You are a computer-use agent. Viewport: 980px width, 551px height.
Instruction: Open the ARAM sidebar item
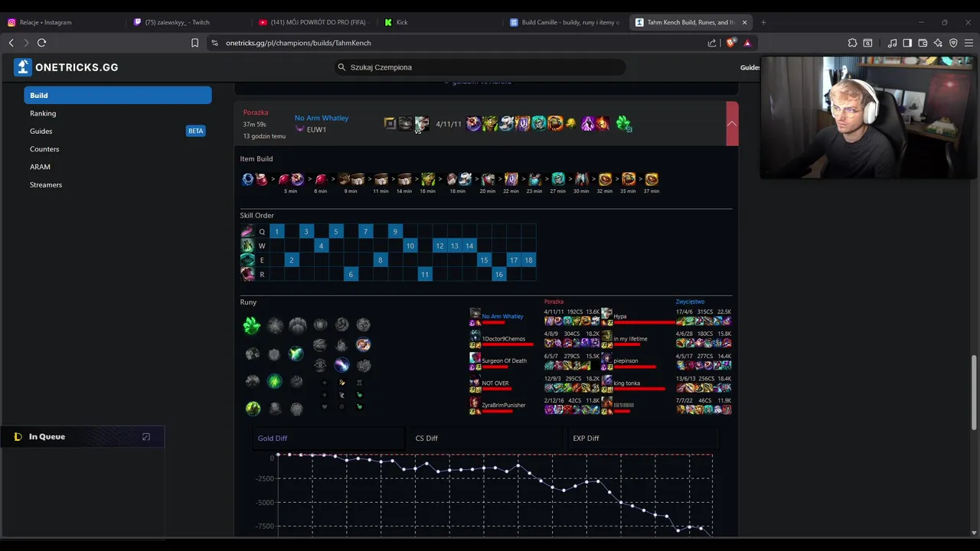click(x=40, y=167)
